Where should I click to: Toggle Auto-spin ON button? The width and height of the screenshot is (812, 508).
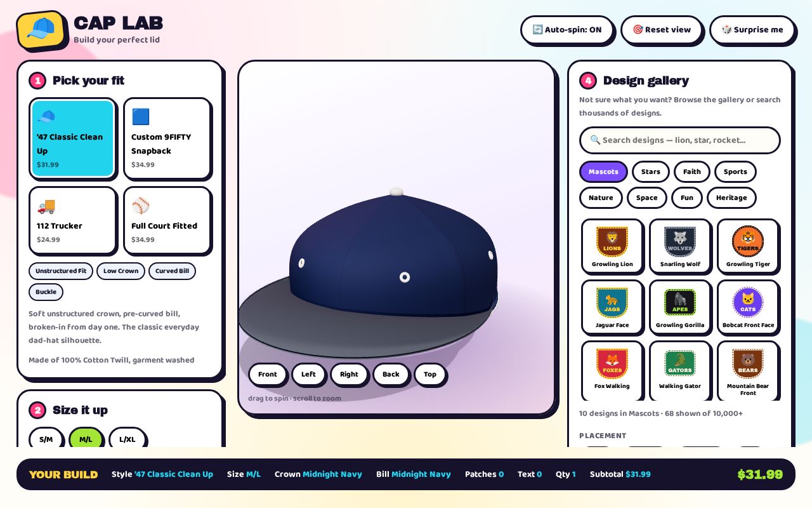click(x=567, y=30)
